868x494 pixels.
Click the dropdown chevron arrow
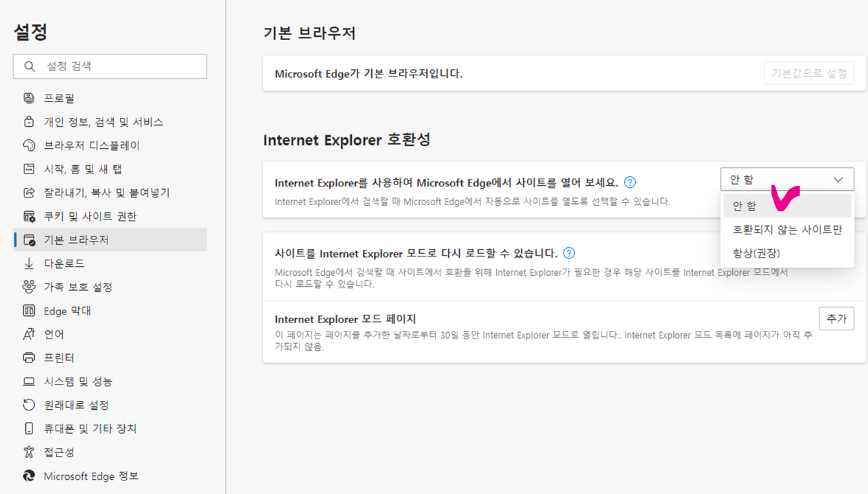[838, 179]
